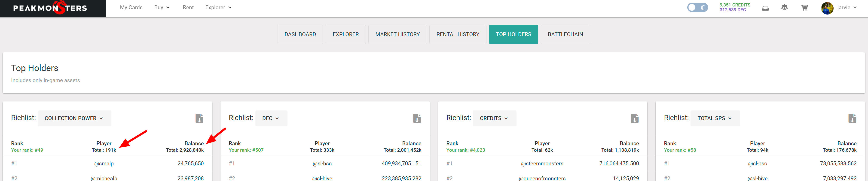The height and width of the screenshot is (181, 868).
Task: Open the inbox tray icon
Action: pos(765,8)
